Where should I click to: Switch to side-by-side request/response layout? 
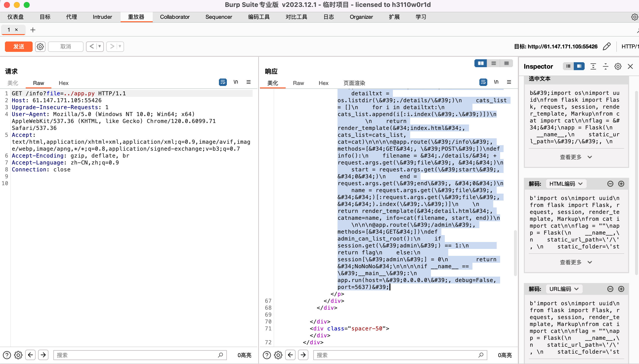click(x=481, y=63)
